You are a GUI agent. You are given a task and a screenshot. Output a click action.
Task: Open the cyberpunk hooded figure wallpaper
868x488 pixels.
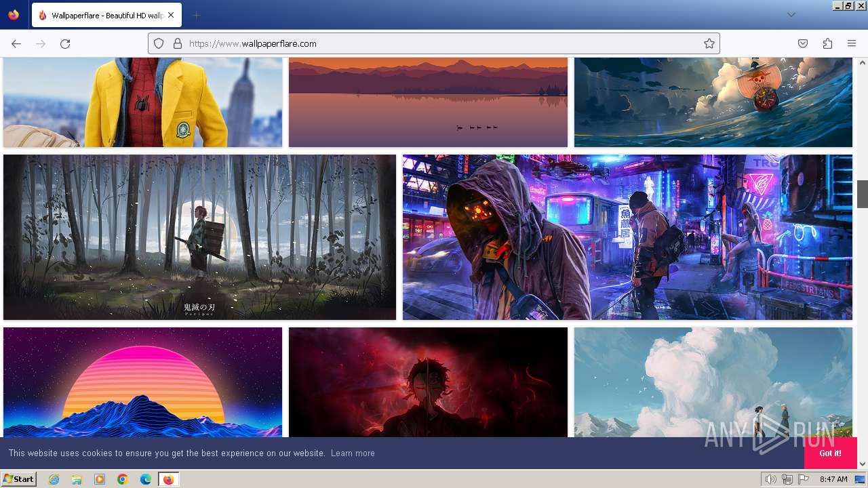tap(627, 237)
